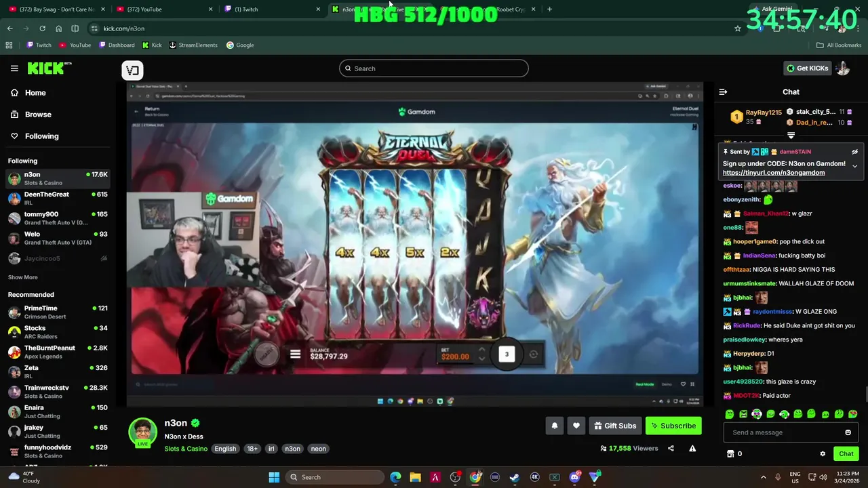The image size is (868, 488).
Task: Focus the Kick search field
Action: tap(434, 68)
